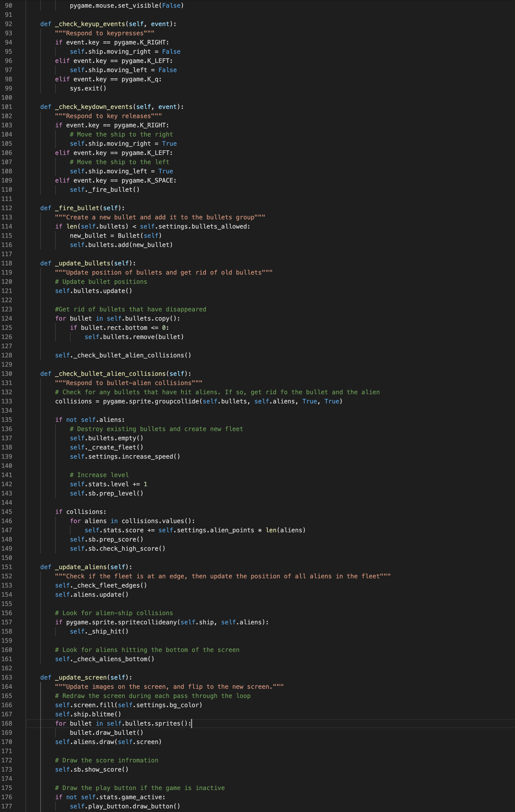The width and height of the screenshot is (515, 812).
Task: Click comment "# Update bullet positions"
Action: click(x=101, y=281)
